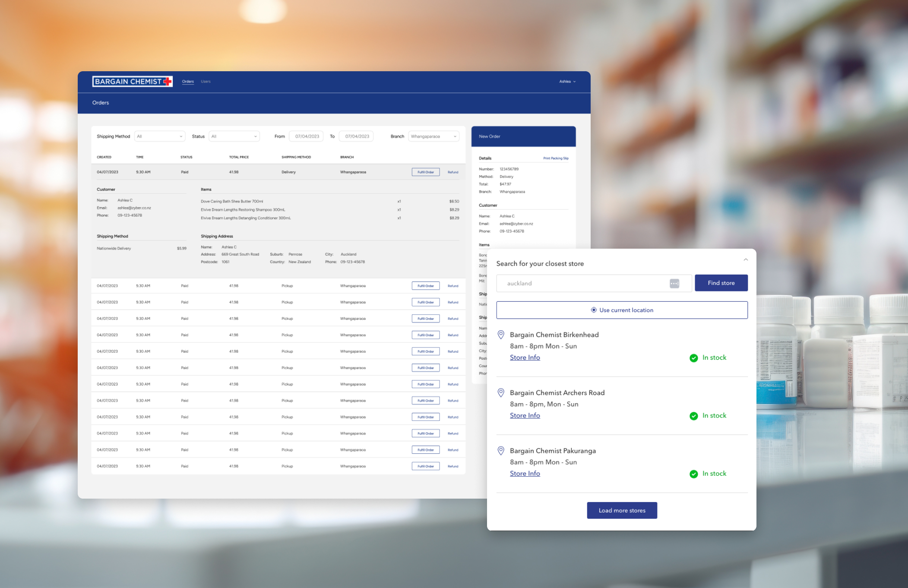Click the Use current location button
Viewport: 908px width, 588px height.
(x=622, y=310)
